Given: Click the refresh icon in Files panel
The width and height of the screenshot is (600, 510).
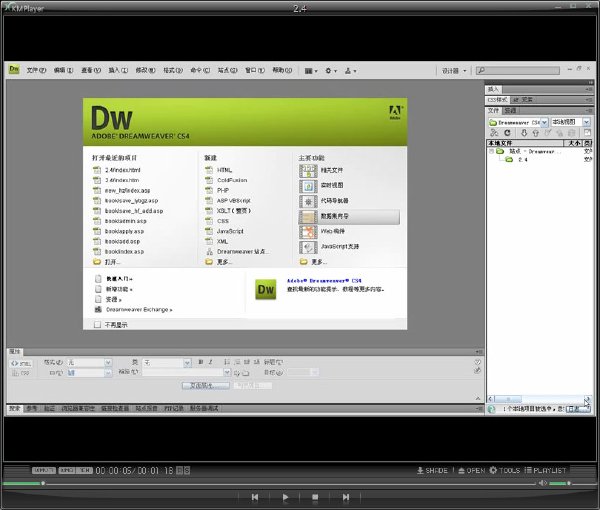Looking at the screenshot, I should 507,133.
